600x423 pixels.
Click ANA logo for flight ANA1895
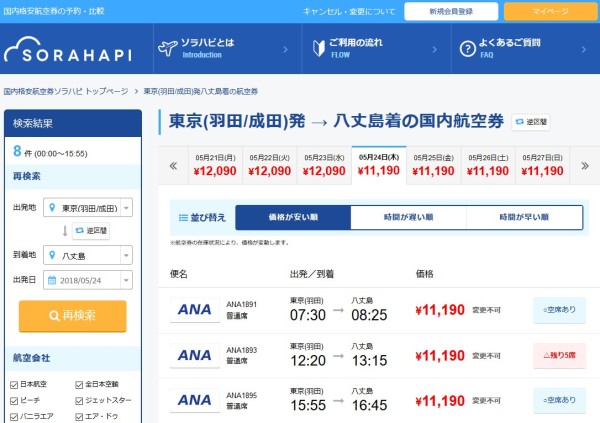195,400
